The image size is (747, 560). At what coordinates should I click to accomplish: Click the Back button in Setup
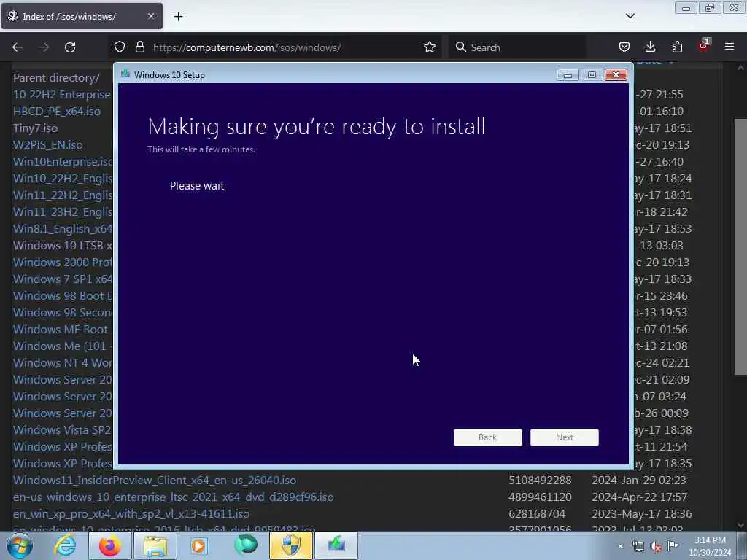click(x=487, y=437)
